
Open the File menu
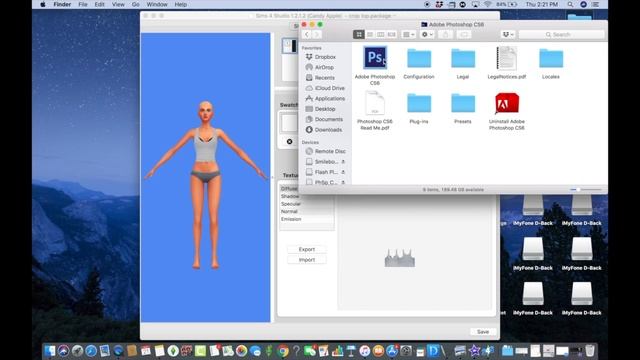[x=83, y=4]
